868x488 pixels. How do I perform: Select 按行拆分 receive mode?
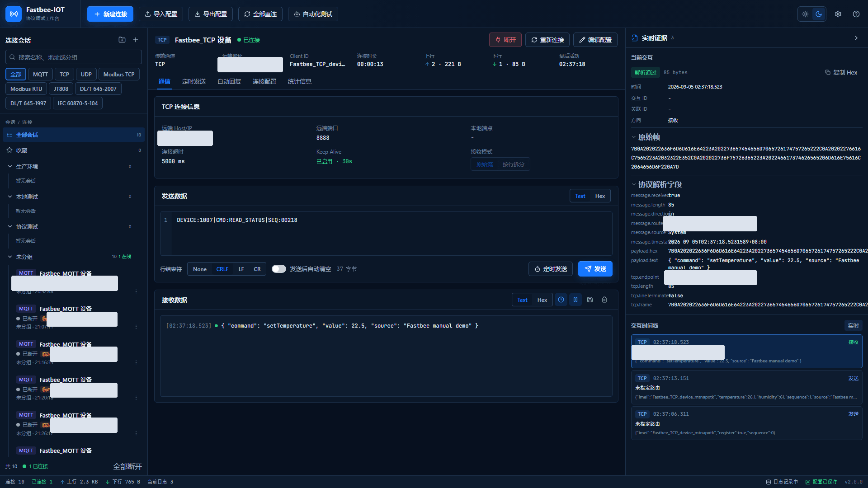(x=514, y=164)
